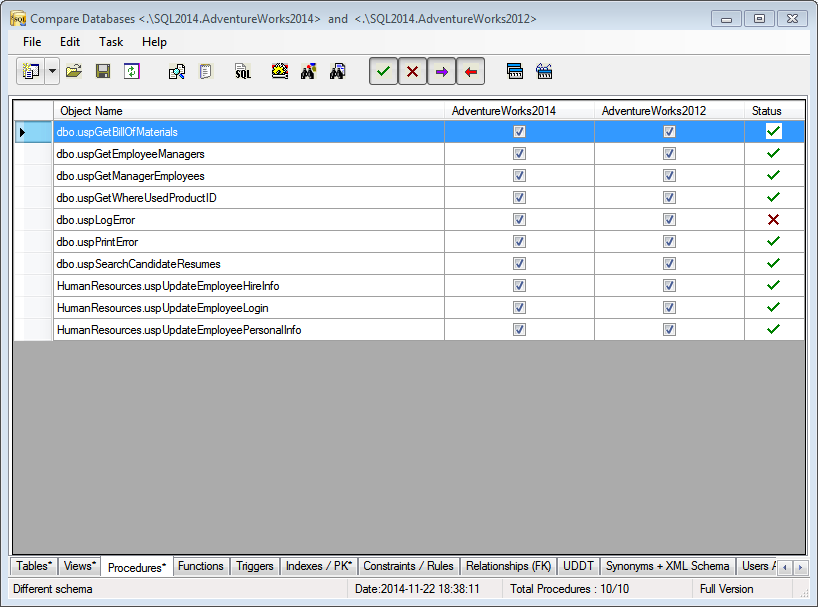This screenshot has height=607, width=818.
Task: Select the dbo.uspGetEmployeeManagers row
Action: tap(131, 154)
